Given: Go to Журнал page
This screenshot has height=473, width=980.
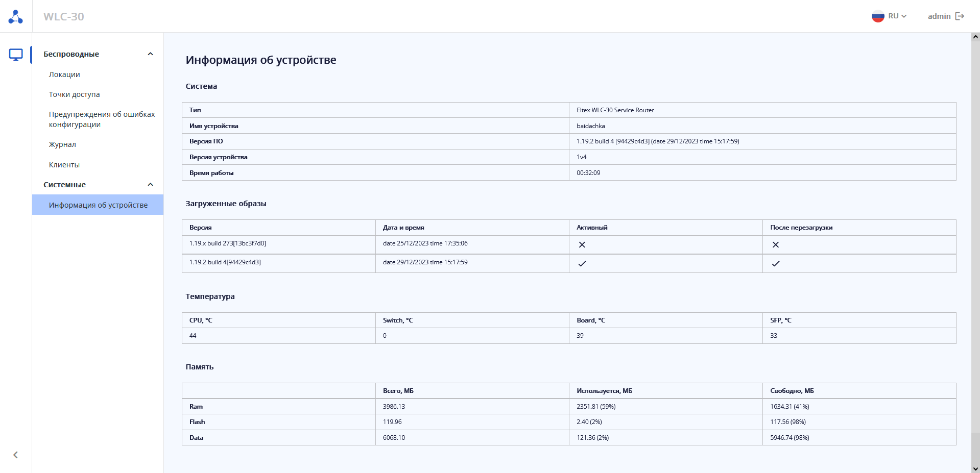Looking at the screenshot, I should (62, 144).
